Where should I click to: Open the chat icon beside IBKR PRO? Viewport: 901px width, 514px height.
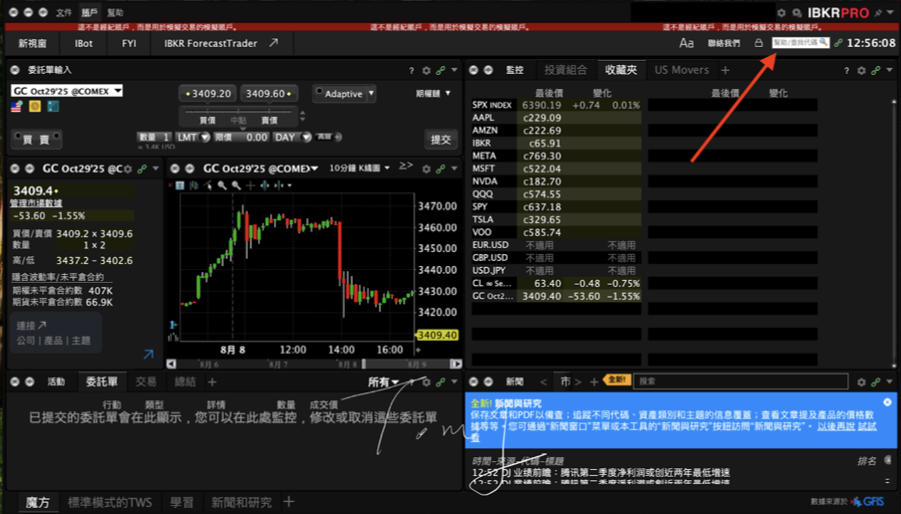point(797,13)
